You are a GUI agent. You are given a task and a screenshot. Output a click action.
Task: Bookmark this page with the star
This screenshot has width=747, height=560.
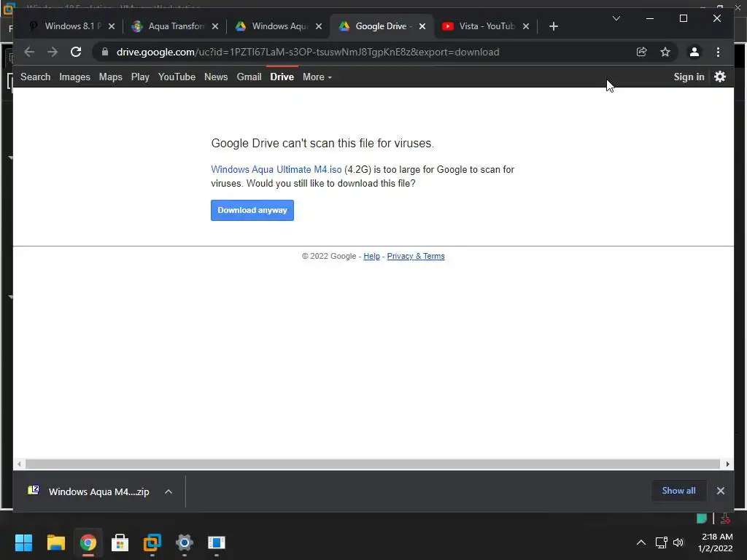(665, 52)
